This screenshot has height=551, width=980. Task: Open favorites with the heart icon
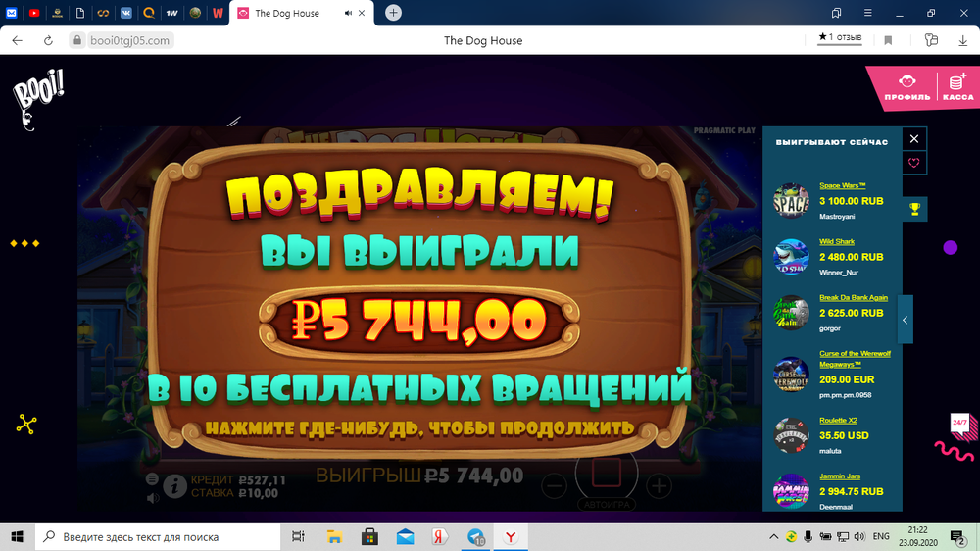pyautogui.click(x=914, y=163)
